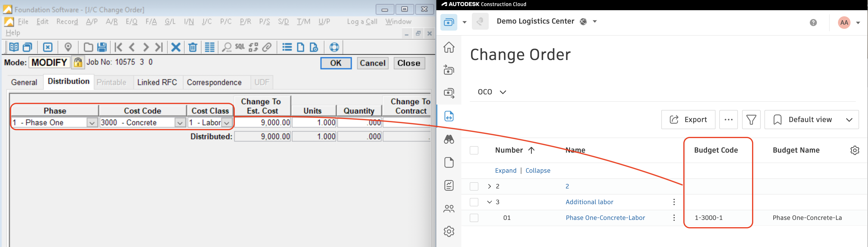Open table column settings gear icon
868x247 pixels.
pyautogui.click(x=855, y=150)
